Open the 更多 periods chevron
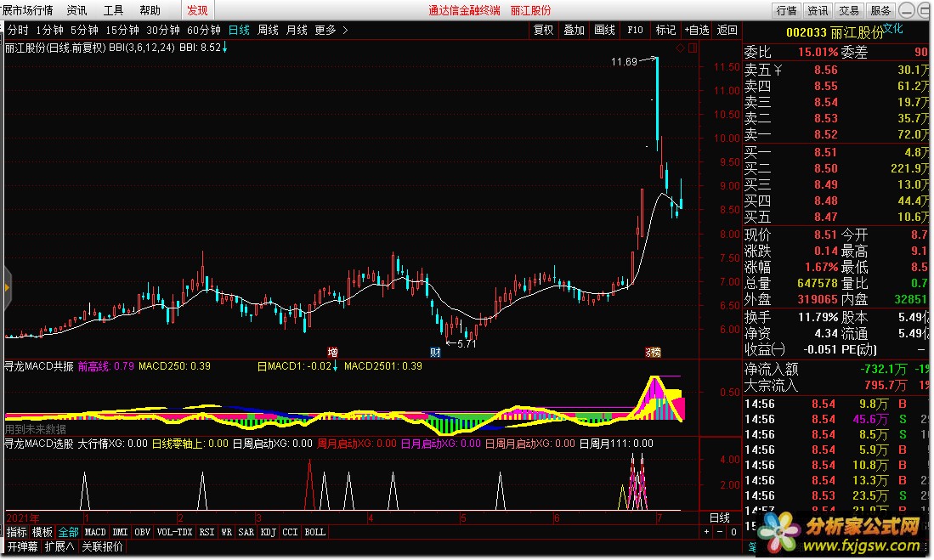 point(346,30)
